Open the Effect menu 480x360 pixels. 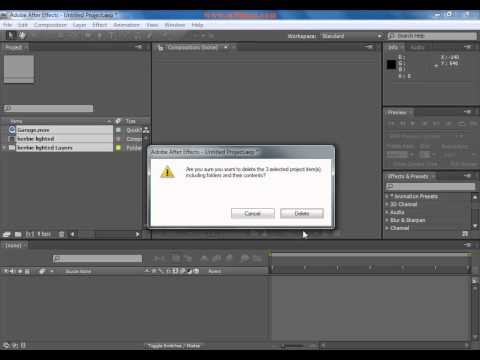click(x=100, y=25)
